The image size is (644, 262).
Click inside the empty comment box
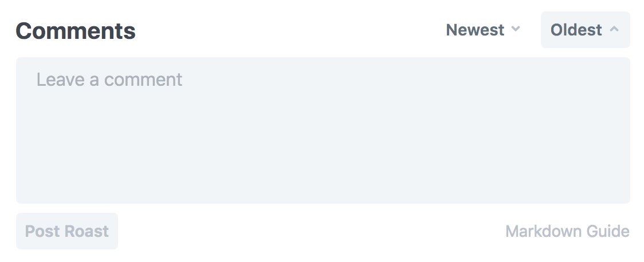pyautogui.click(x=323, y=130)
